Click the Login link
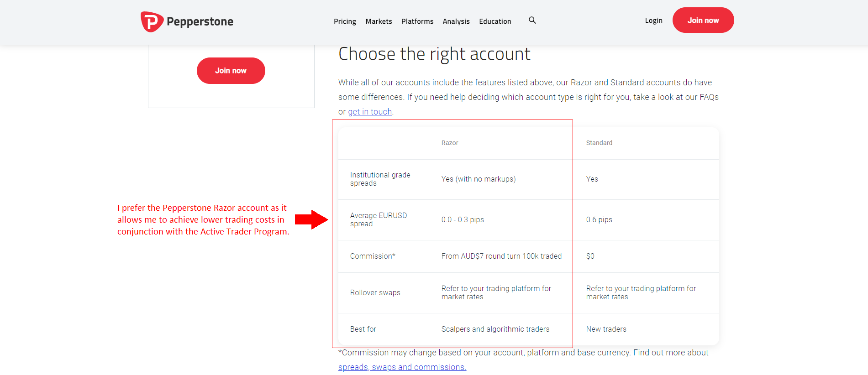Image resolution: width=868 pixels, height=375 pixels. (653, 21)
